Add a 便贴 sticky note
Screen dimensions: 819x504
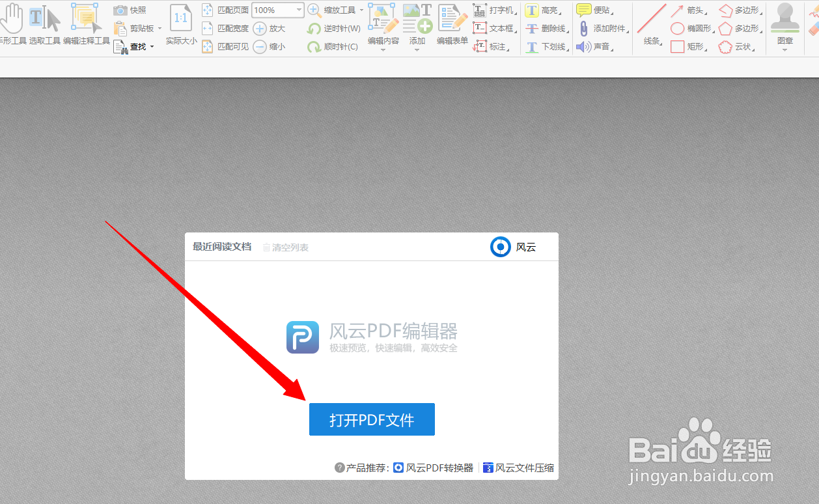[594, 10]
